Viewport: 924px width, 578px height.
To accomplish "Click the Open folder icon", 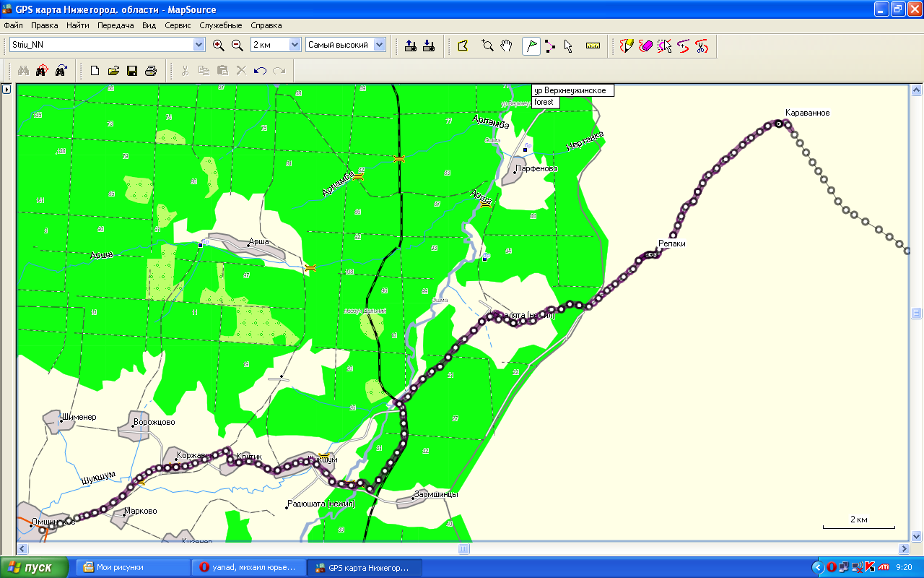I will (x=113, y=71).
